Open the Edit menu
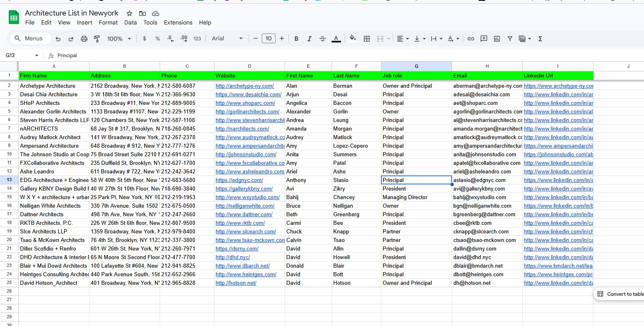Image resolution: width=644 pixels, height=326 pixels. (x=46, y=22)
